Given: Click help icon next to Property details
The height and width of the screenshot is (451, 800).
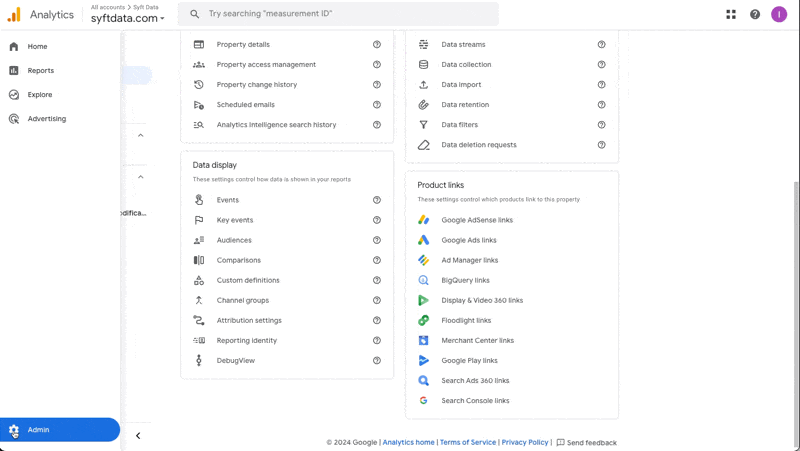Looking at the screenshot, I should pyautogui.click(x=377, y=45).
